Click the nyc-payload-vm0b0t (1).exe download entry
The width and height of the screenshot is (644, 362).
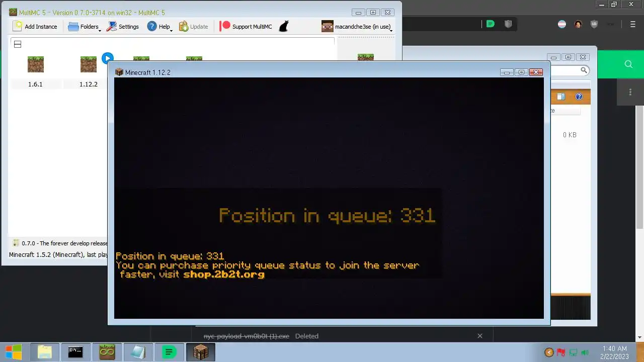pyautogui.click(x=247, y=336)
